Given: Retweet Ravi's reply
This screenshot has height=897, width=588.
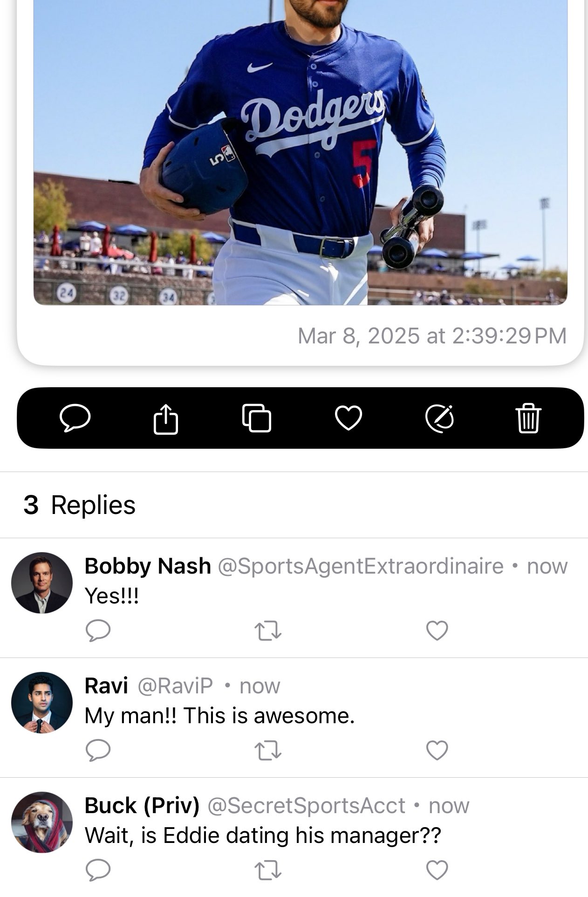Looking at the screenshot, I should pos(268,750).
